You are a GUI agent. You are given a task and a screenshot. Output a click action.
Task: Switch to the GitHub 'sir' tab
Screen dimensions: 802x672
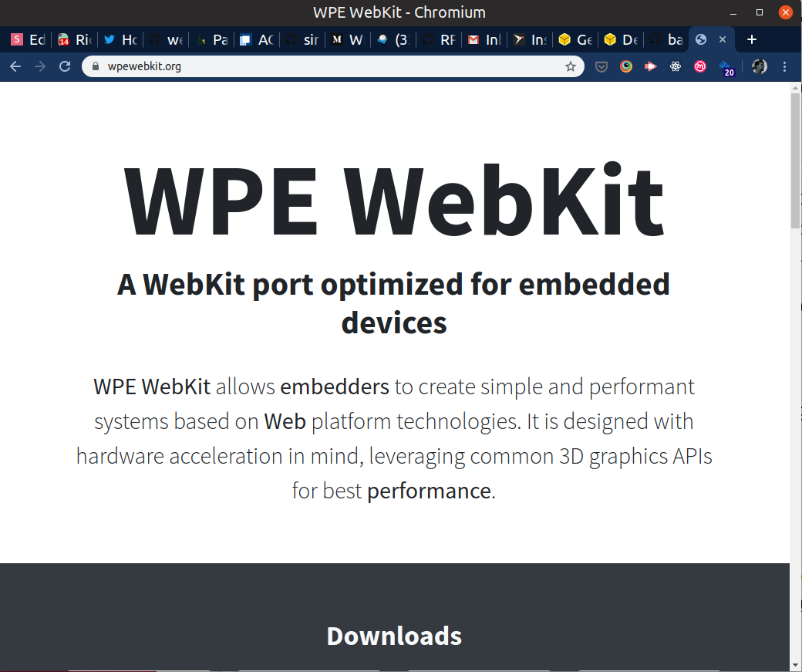(303, 39)
